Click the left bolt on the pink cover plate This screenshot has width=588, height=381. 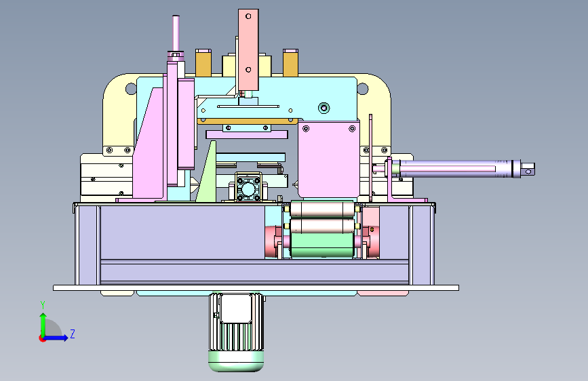306,129
